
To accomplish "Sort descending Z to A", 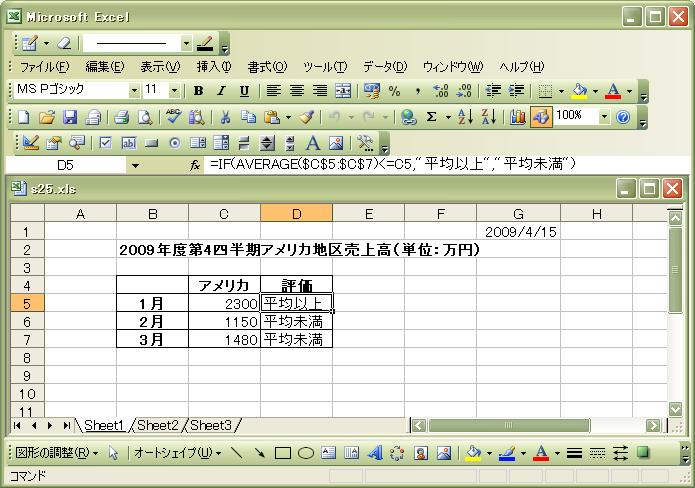I will point(488,117).
